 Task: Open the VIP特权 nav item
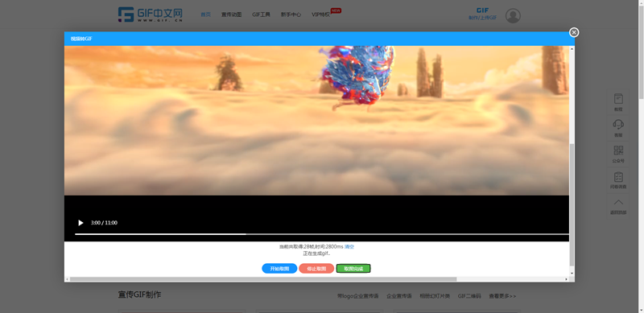pos(320,14)
